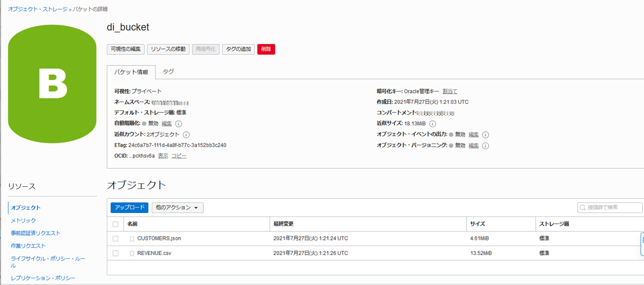This screenshot has width=644, height=285.
Task: Toggle the select-all objects checkbox
Action: (x=116, y=225)
